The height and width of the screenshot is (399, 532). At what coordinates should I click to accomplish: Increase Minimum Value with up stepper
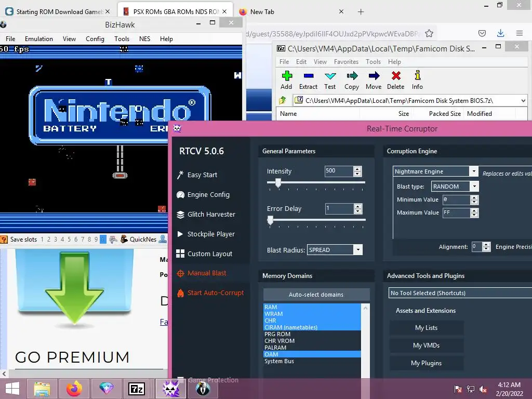point(474,197)
